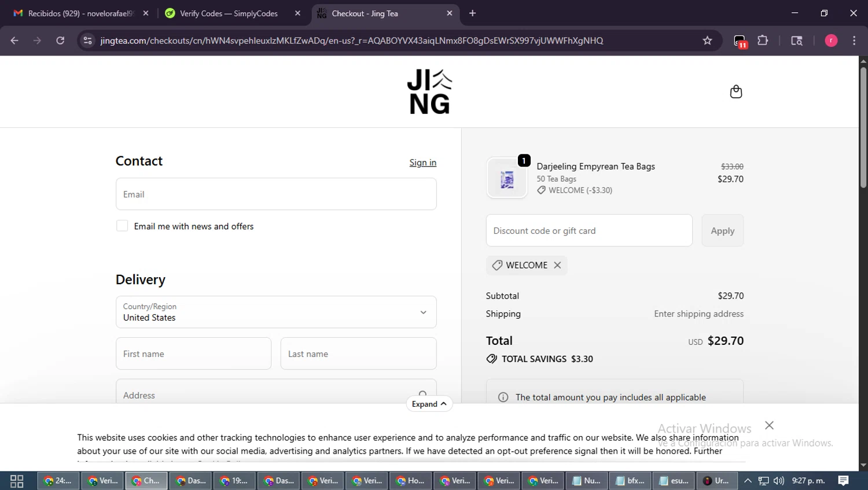Go back to previous page

(14, 40)
